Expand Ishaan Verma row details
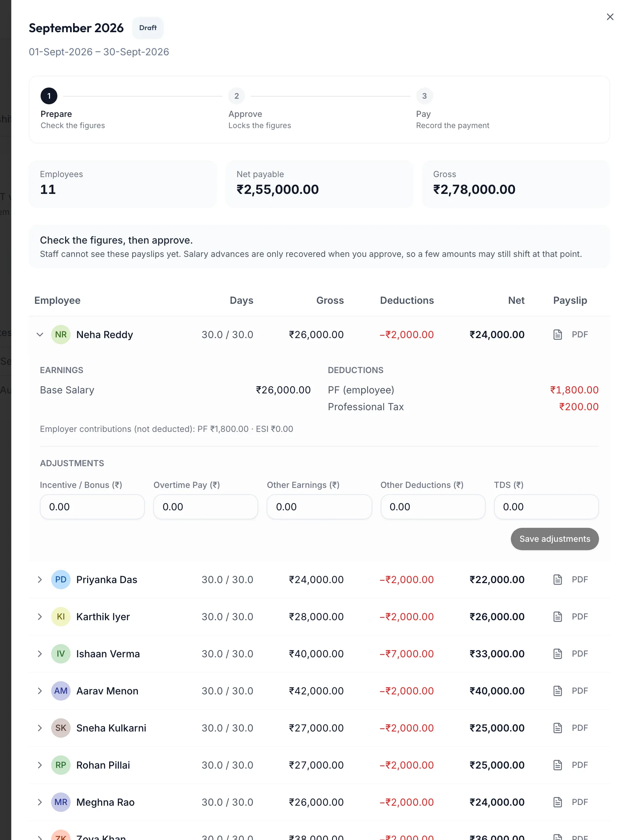 [40, 654]
